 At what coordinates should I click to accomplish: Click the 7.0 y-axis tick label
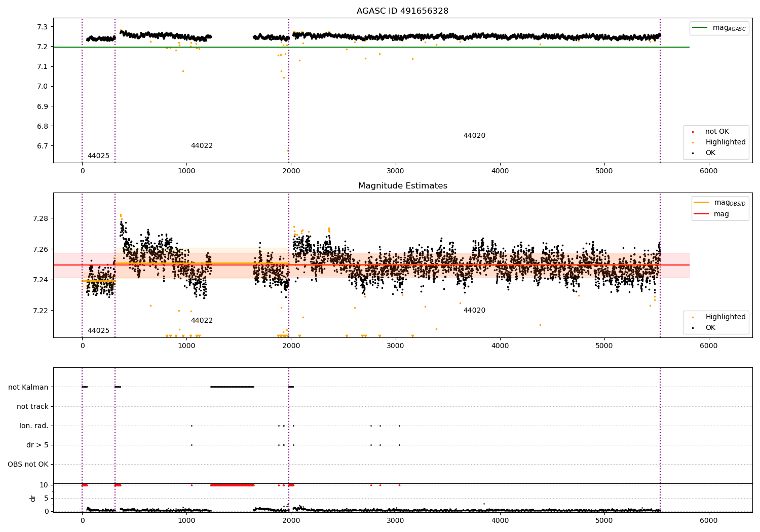coord(43,86)
